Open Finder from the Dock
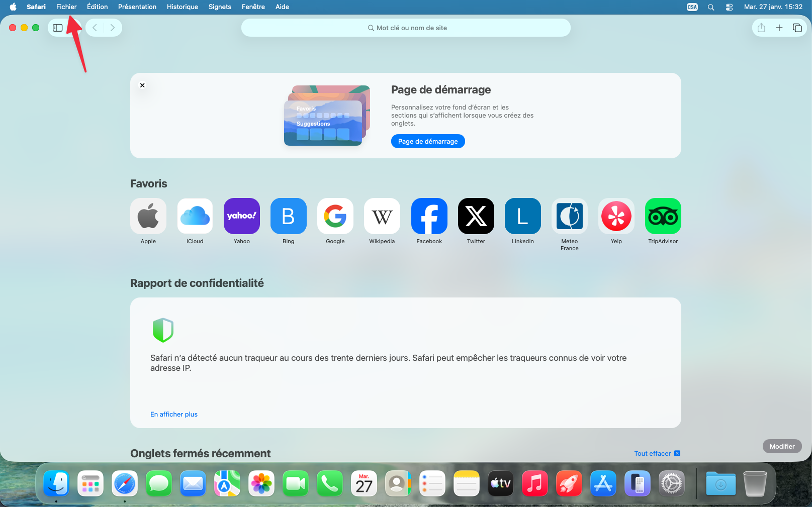Image resolution: width=812 pixels, height=507 pixels. click(x=56, y=484)
